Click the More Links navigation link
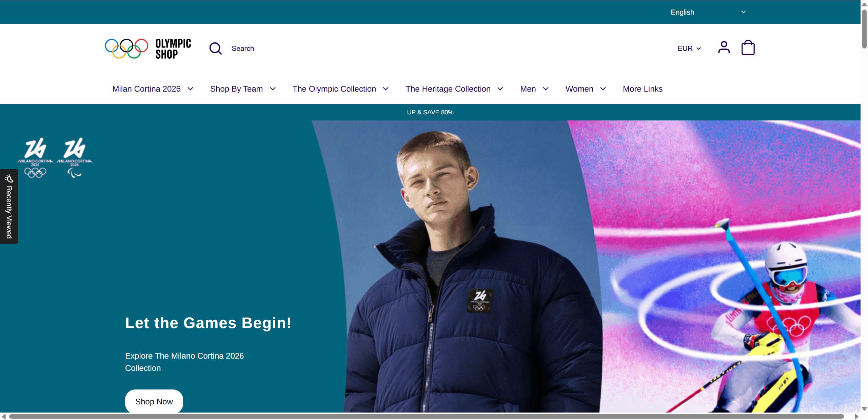868x420 pixels. click(x=643, y=89)
